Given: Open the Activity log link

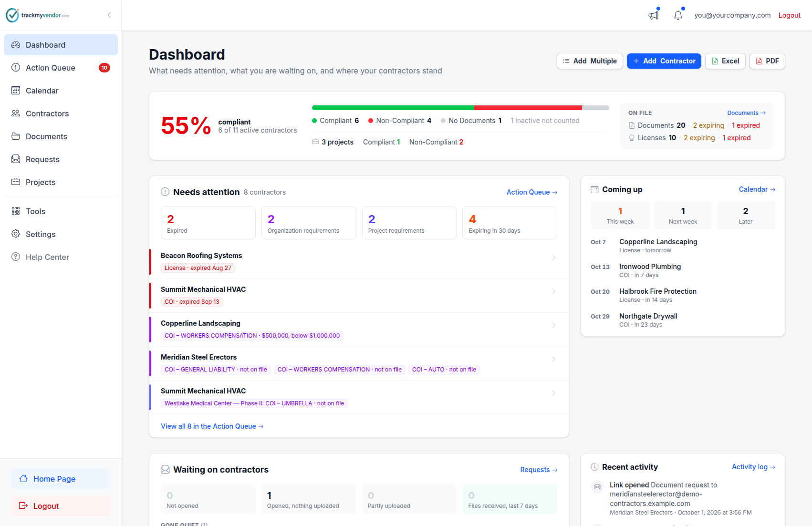Looking at the screenshot, I should [753, 467].
